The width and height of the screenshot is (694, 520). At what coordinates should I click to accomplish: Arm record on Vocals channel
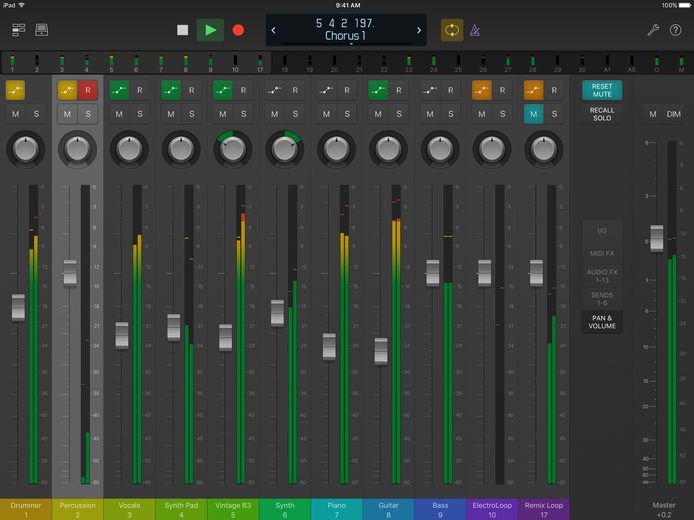140,90
